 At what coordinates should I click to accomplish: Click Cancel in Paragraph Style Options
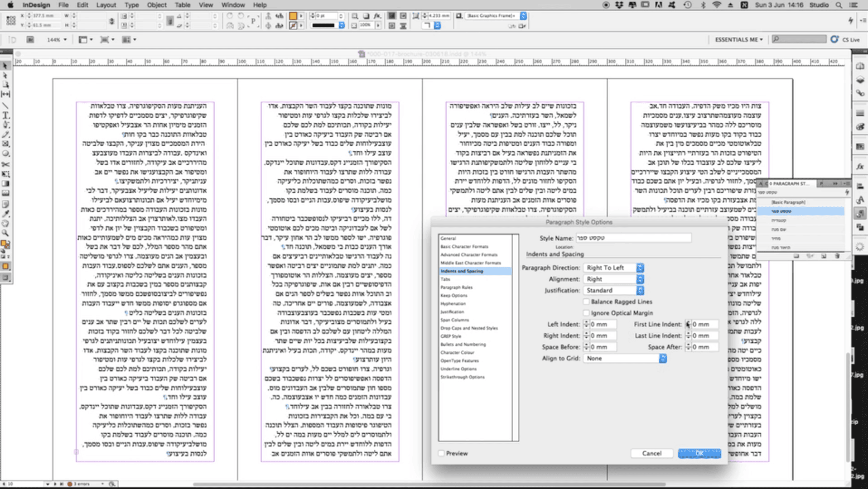651,453
